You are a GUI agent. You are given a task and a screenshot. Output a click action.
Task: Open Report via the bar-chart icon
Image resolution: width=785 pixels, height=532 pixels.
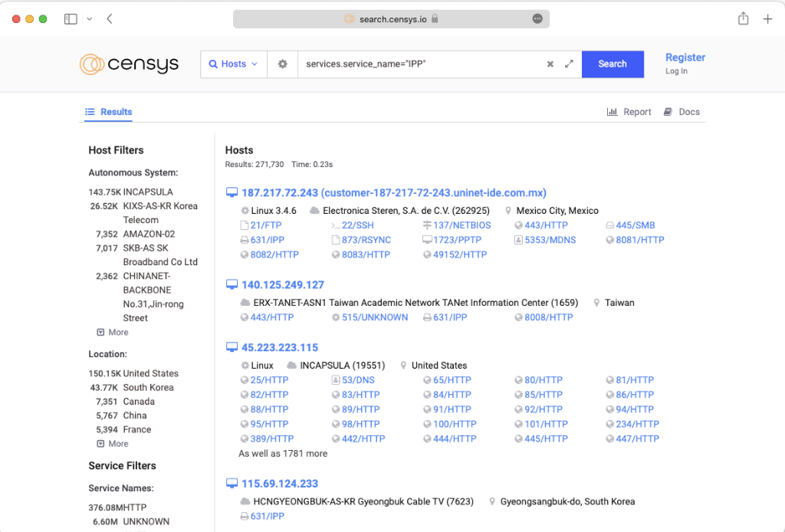coord(614,111)
